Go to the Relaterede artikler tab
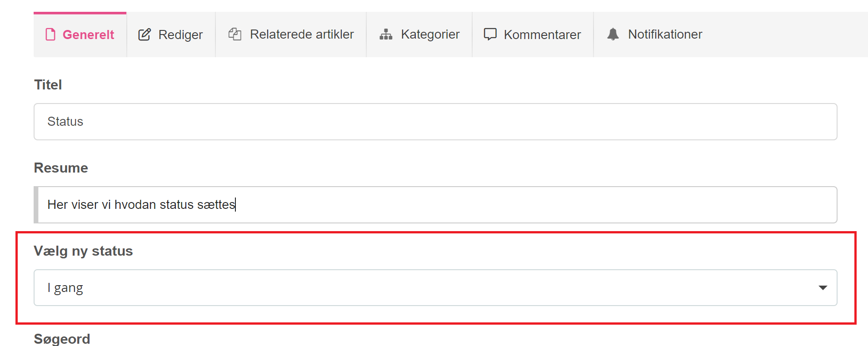This screenshot has height=346, width=868. coord(302,35)
